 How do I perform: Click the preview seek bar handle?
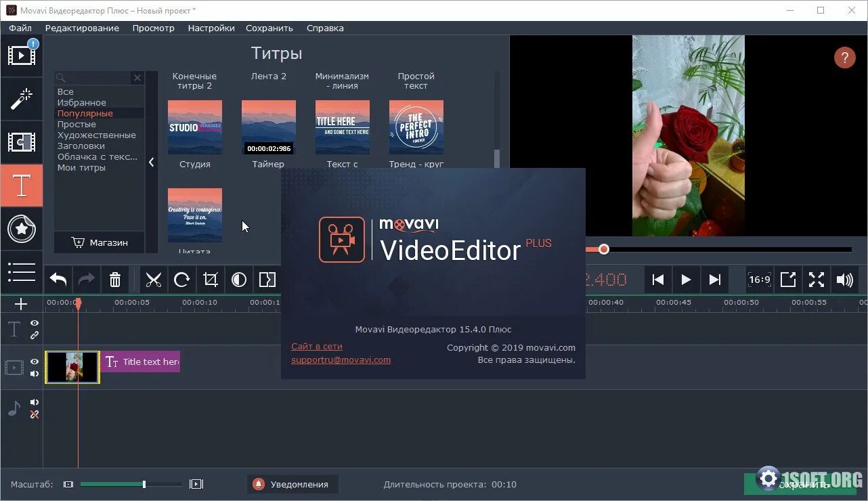pos(604,249)
